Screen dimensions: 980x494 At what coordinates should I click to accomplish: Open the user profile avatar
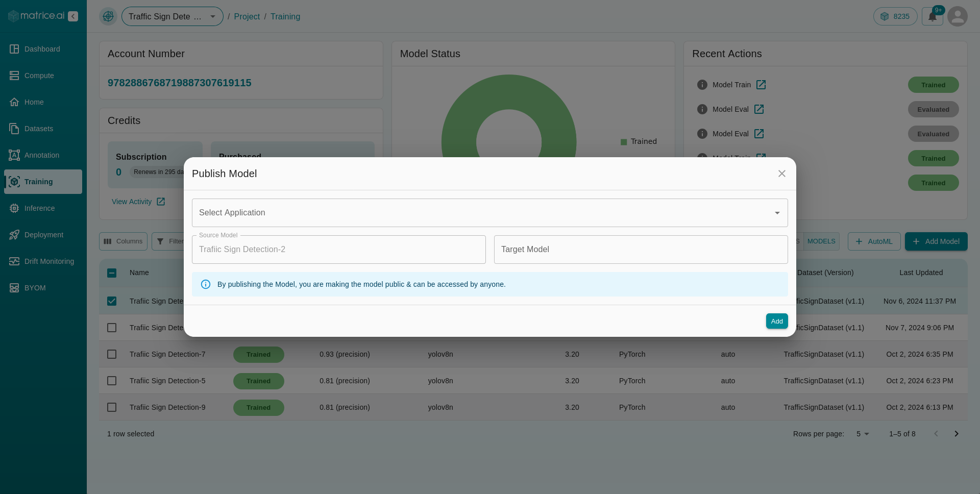(958, 16)
